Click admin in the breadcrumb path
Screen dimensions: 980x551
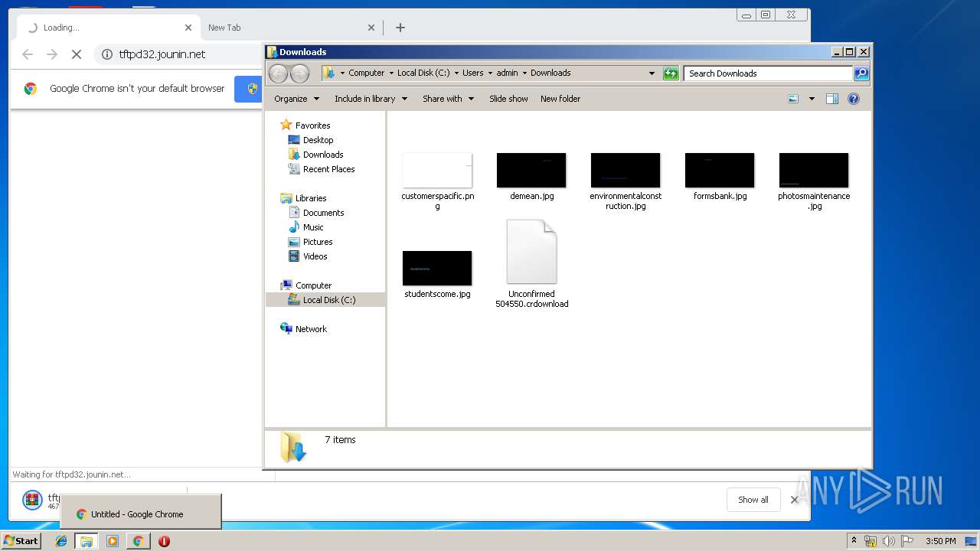(x=507, y=73)
